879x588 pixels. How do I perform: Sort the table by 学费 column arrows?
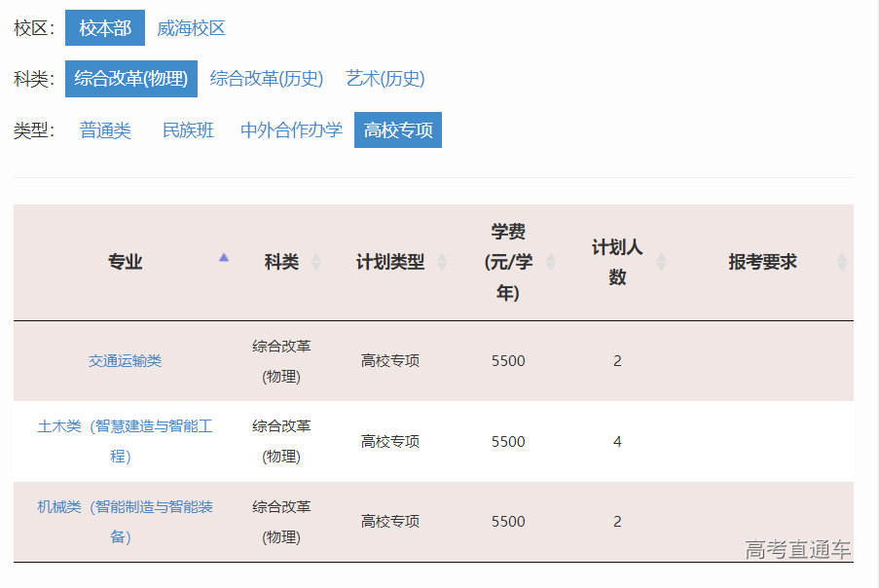coord(552,261)
